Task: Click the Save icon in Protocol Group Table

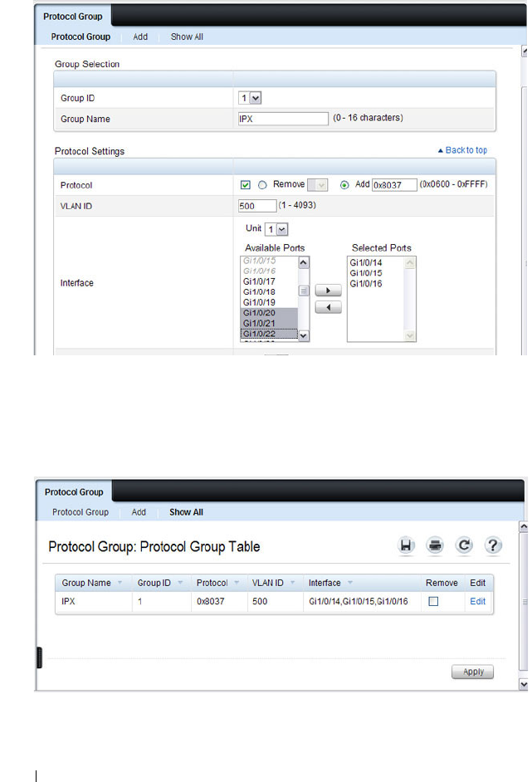Action: (x=406, y=545)
